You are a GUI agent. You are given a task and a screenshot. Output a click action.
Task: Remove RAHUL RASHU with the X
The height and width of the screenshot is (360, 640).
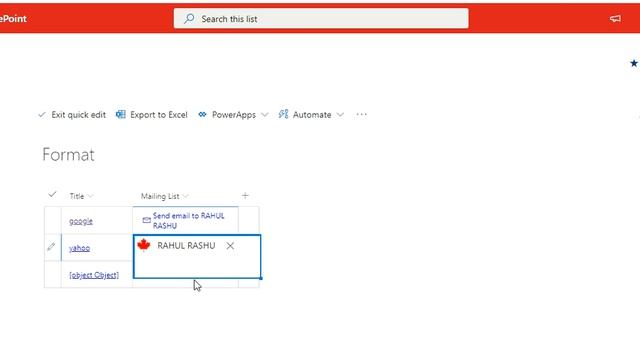(230, 246)
